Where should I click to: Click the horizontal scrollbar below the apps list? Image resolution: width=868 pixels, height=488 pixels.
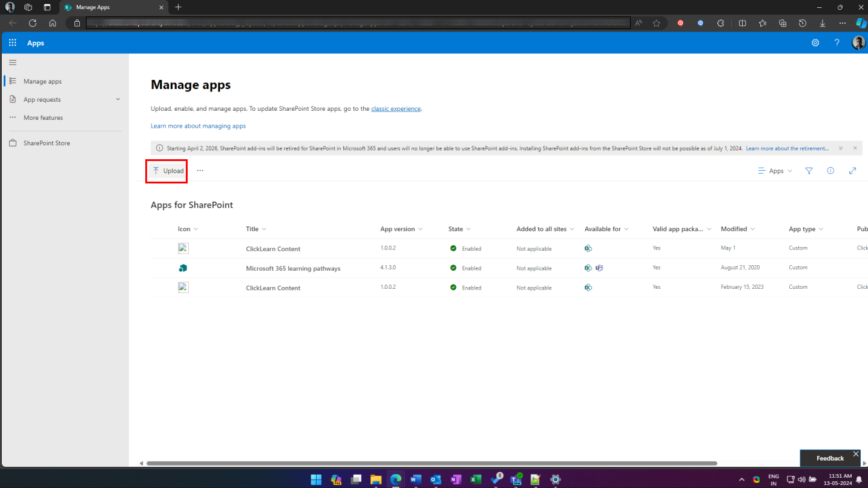432,463
